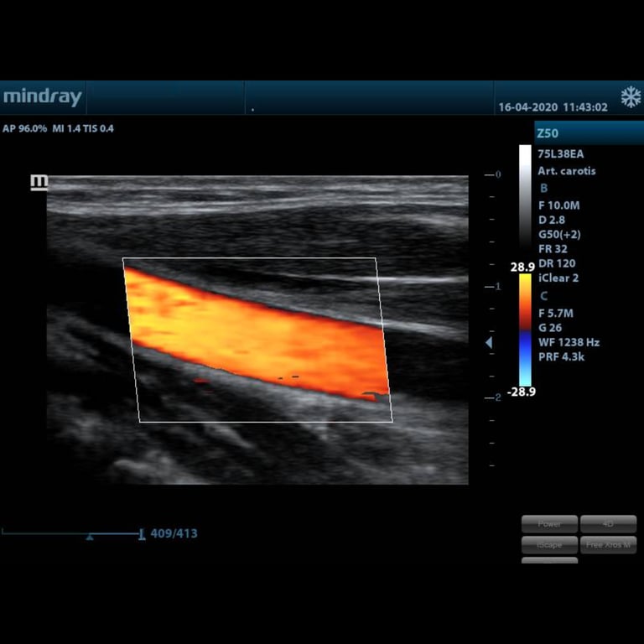Click the time 11:43:02 in header

point(584,107)
